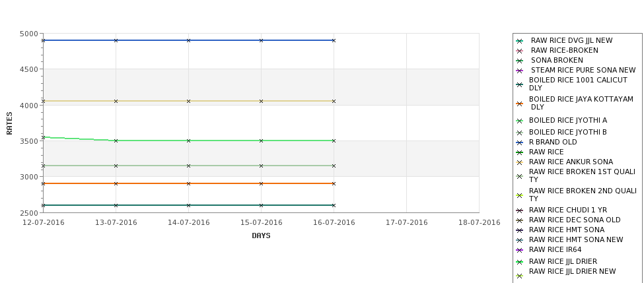Click the SONA BROKEN legend marker icon
Viewport: 644px width, 283px height.
(519, 61)
